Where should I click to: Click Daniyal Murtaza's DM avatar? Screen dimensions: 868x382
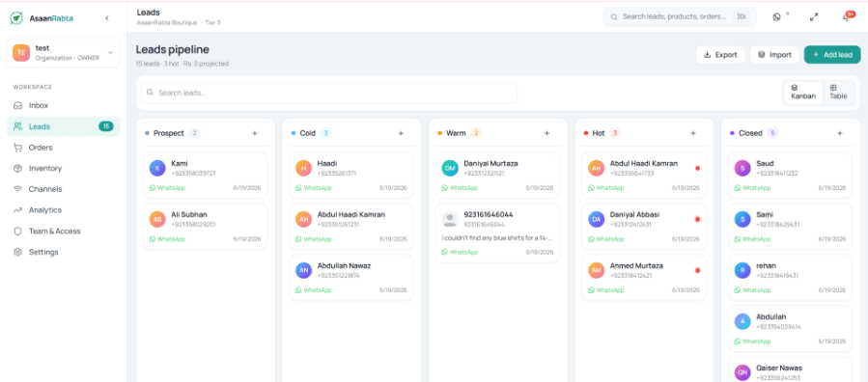click(x=450, y=168)
